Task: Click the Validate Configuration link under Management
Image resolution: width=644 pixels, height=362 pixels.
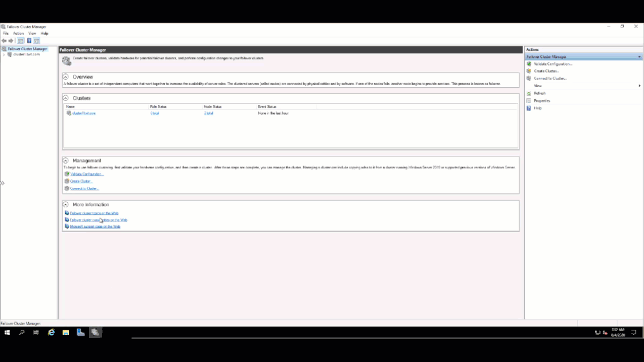Action: pos(86,174)
